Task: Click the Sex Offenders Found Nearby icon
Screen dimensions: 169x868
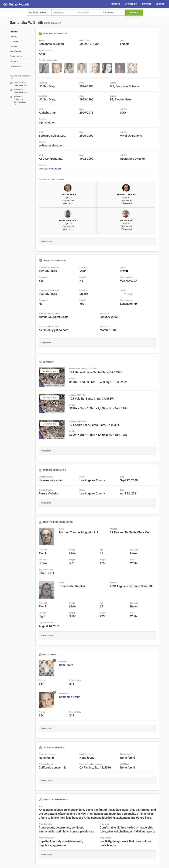Action: pyautogui.click(x=41, y=522)
